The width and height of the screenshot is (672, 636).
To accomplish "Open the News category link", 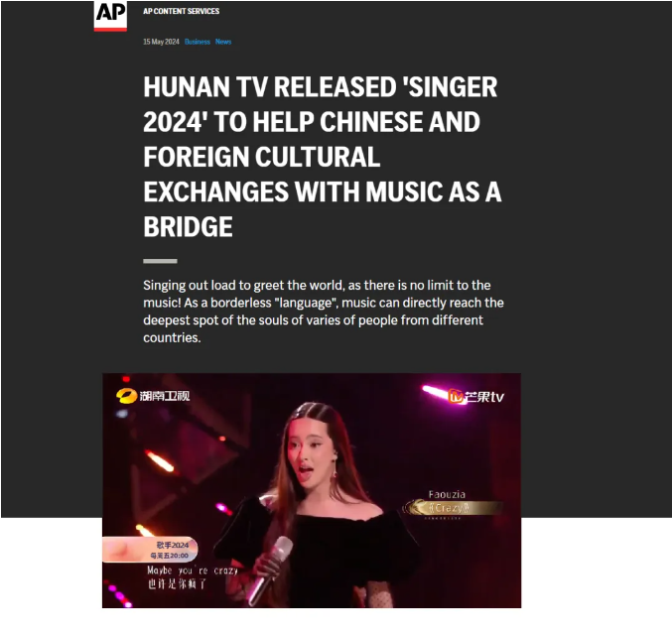I will [x=223, y=42].
